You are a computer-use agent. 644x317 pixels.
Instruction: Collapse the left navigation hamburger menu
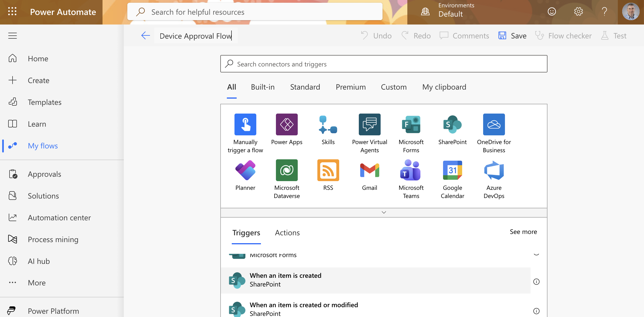coord(13,36)
